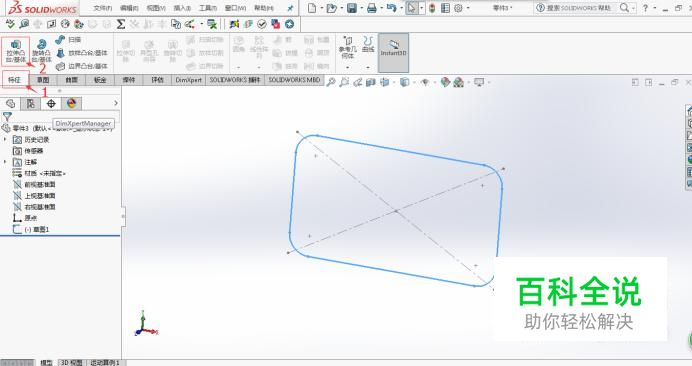Choose the Swept Boss/Base tool
This screenshot has width=692, height=366.
[68, 40]
